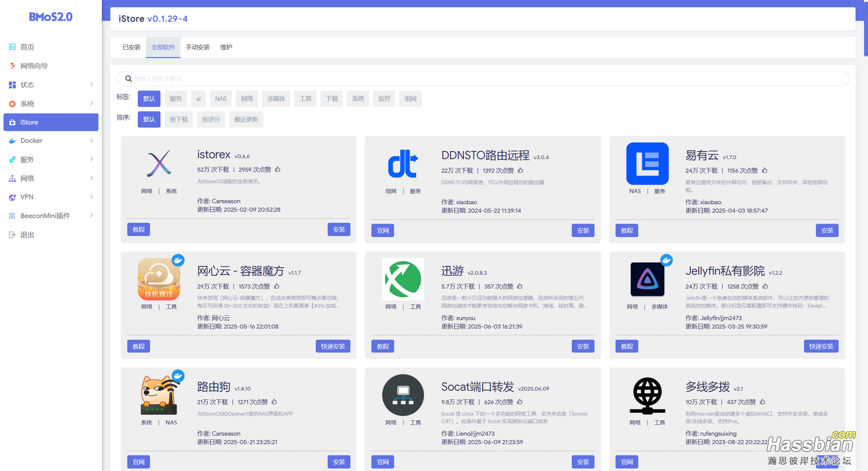Filter by the 监控 tag
The height and width of the screenshot is (471, 868).
coord(384,99)
